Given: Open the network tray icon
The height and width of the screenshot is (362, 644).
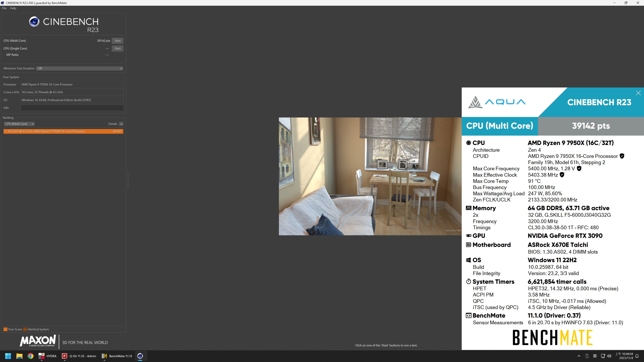Looking at the screenshot, I should pos(603,356).
